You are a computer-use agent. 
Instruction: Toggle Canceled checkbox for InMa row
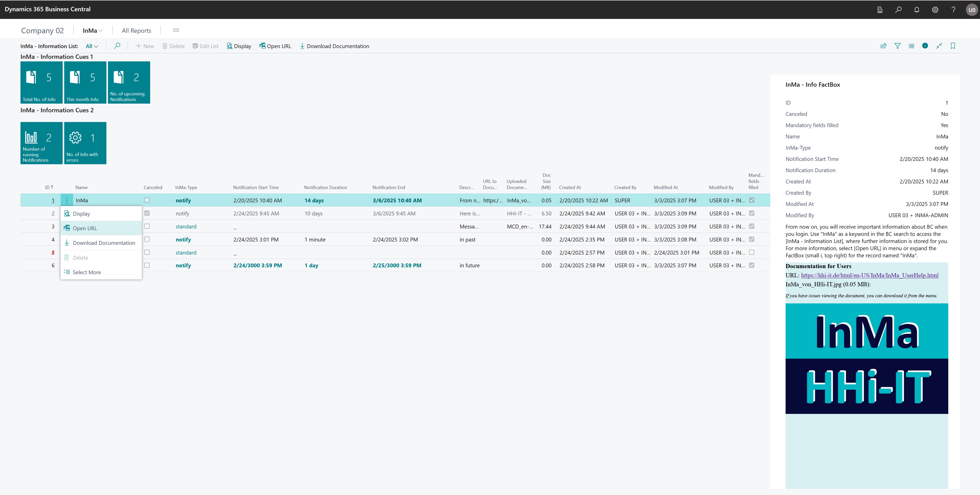pyautogui.click(x=147, y=200)
